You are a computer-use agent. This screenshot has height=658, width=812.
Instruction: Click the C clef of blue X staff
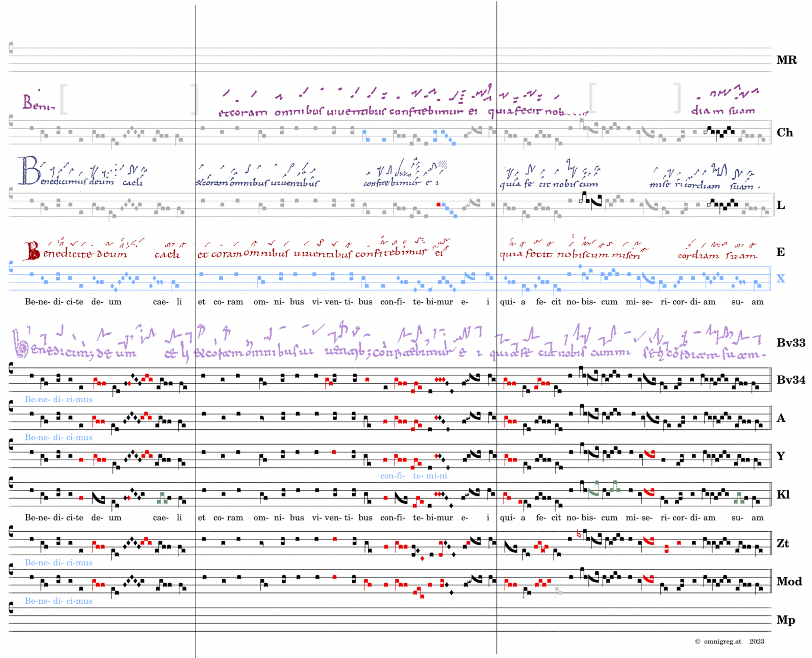pyautogui.click(x=12, y=268)
